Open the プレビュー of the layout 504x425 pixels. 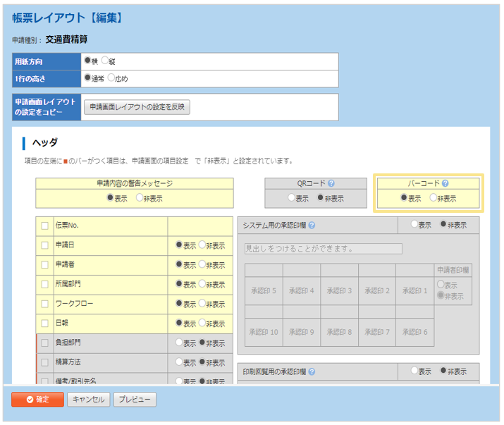[x=135, y=400]
